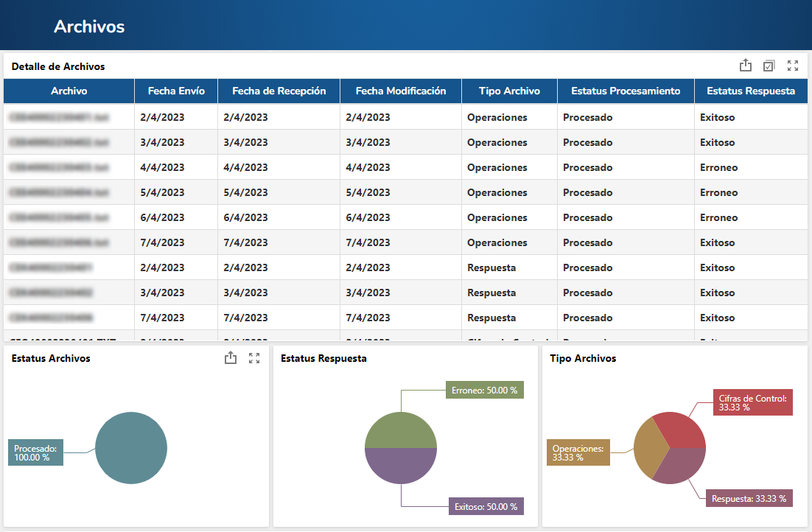Expand Estatus Archivos chart to fullscreen
The height and width of the screenshot is (532, 812).
(x=254, y=358)
